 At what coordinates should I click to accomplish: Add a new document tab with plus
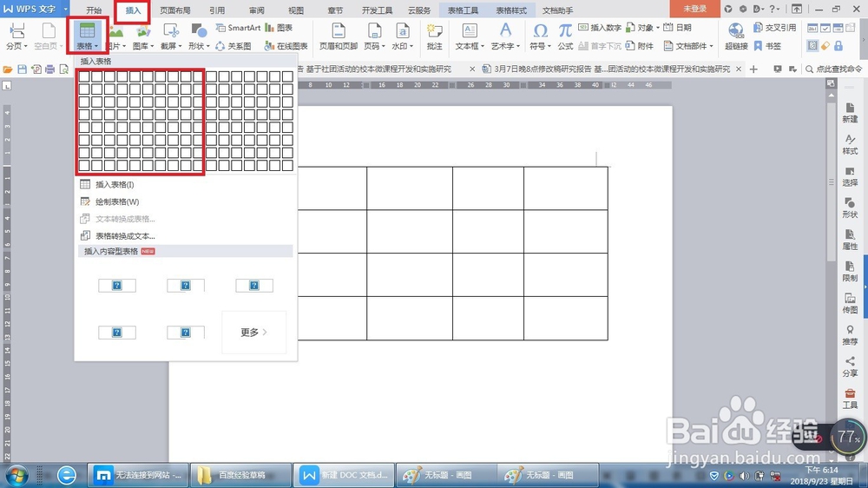(753, 69)
